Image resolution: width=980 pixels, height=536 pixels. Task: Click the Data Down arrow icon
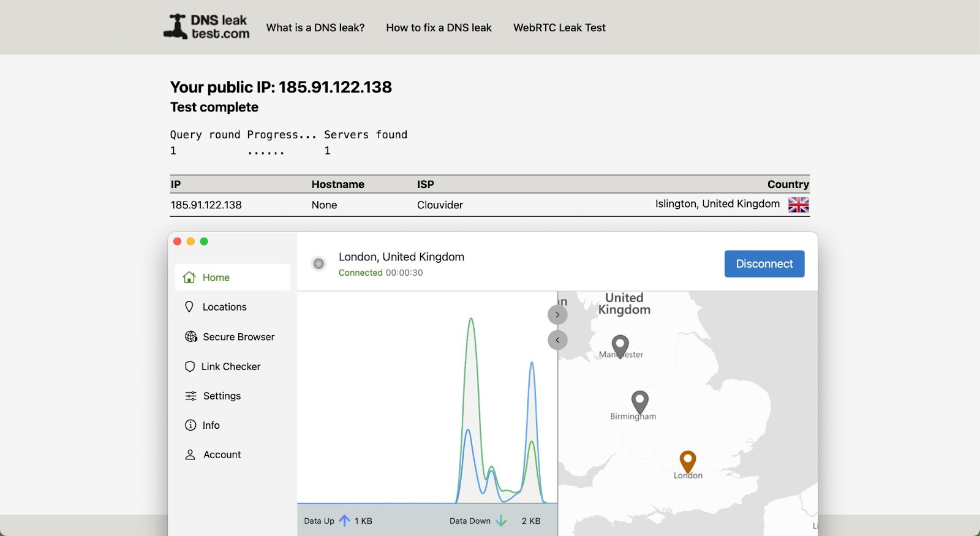[x=501, y=521]
